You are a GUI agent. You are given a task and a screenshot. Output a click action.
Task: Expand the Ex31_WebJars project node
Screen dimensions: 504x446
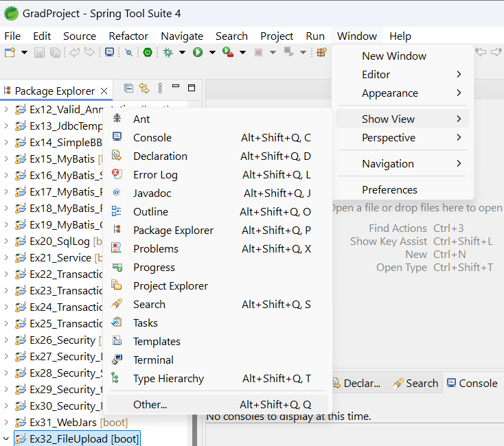click(6, 422)
